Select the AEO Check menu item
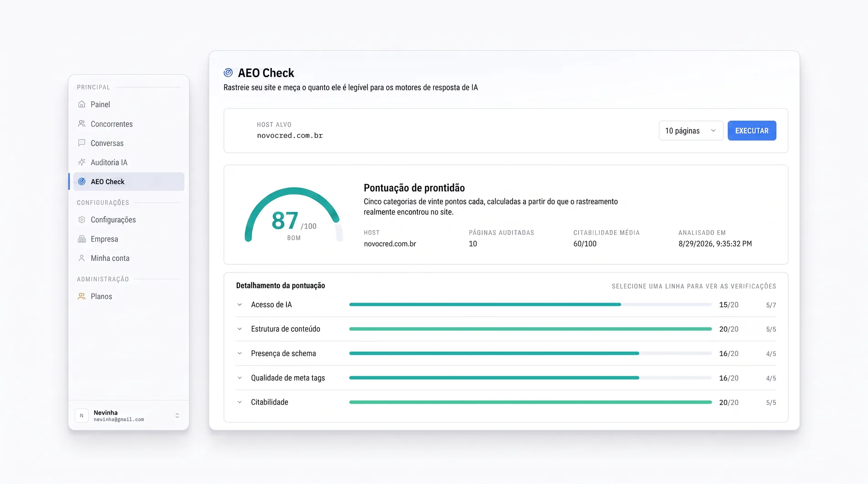868x484 pixels. [x=129, y=181]
